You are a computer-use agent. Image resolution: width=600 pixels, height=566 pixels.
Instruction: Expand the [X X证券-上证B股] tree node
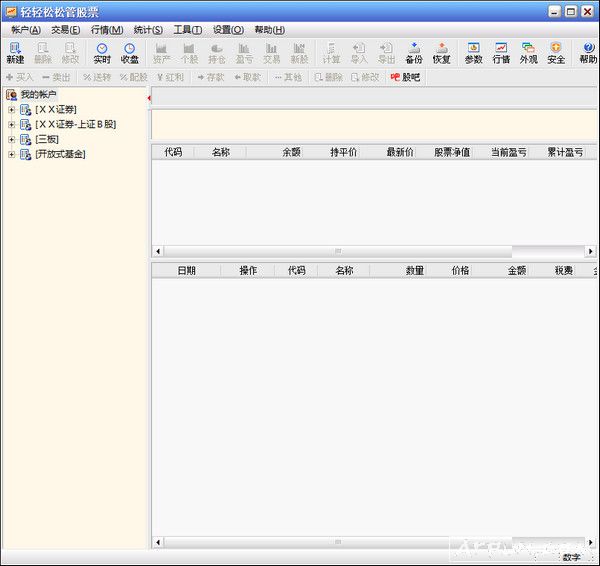12,124
